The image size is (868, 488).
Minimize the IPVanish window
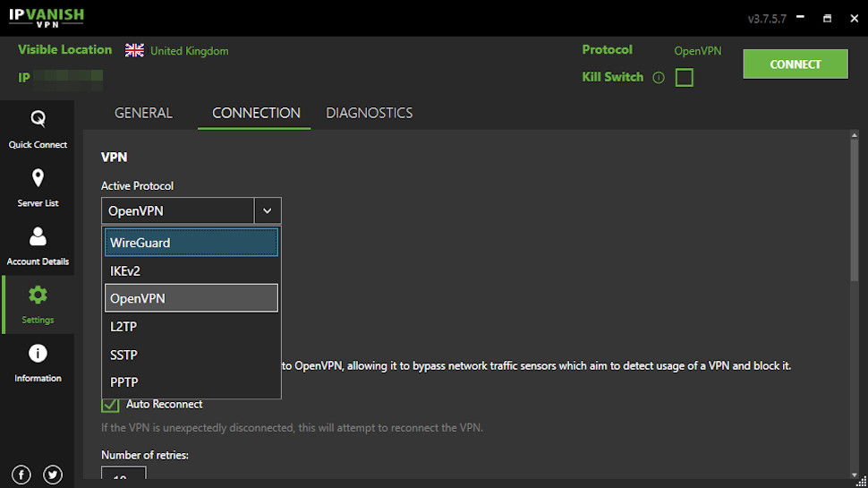tap(801, 18)
